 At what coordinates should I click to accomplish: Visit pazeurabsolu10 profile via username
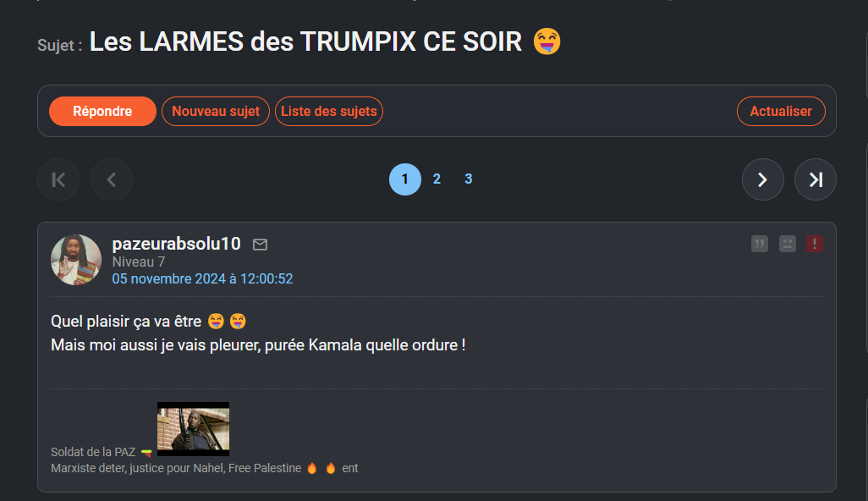pyautogui.click(x=177, y=244)
